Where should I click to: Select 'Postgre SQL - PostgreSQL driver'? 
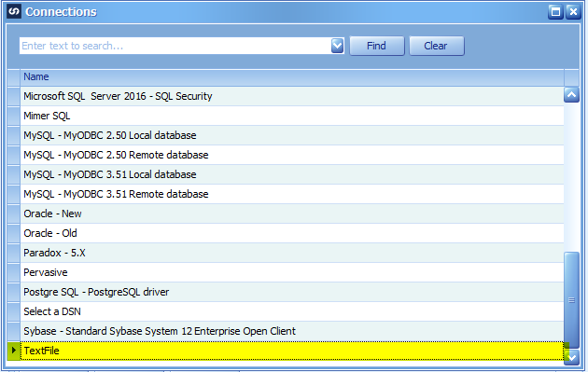292,292
